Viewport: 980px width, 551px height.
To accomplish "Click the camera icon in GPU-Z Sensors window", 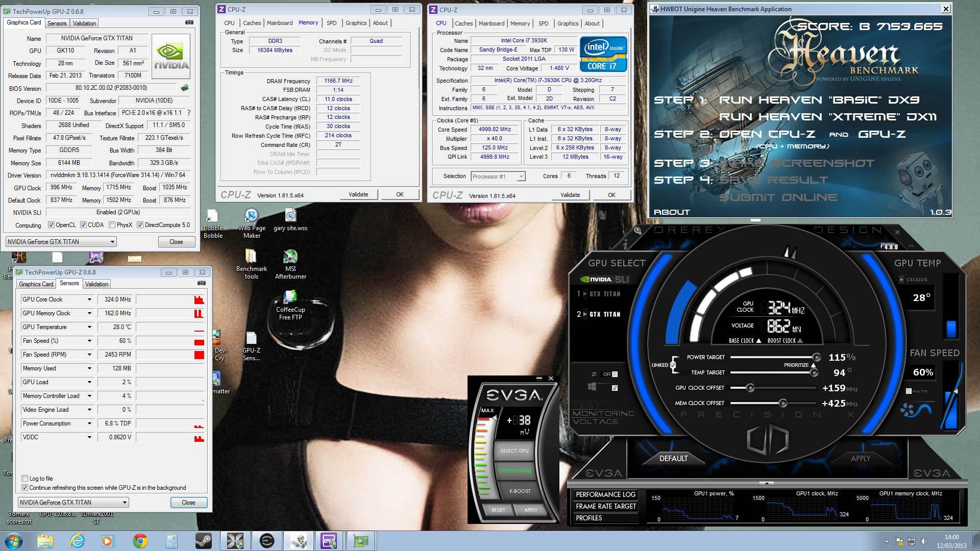I will [x=202, y=283].
